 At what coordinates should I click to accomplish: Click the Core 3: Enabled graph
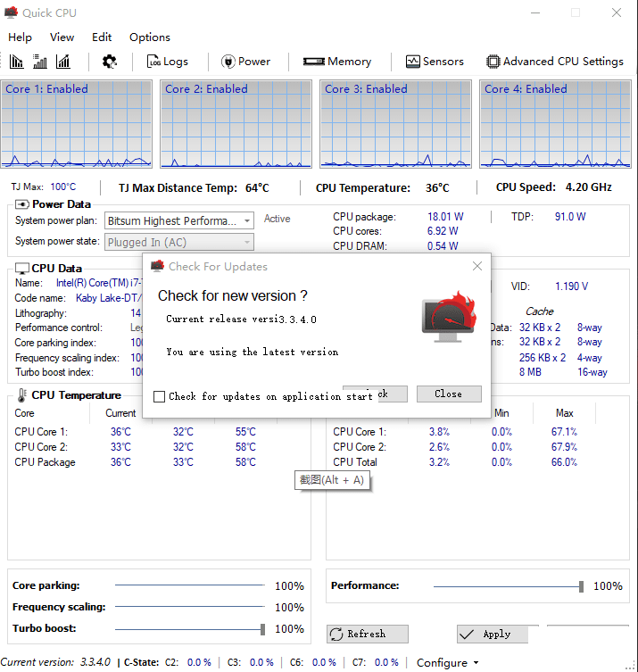tap(396, 124)
